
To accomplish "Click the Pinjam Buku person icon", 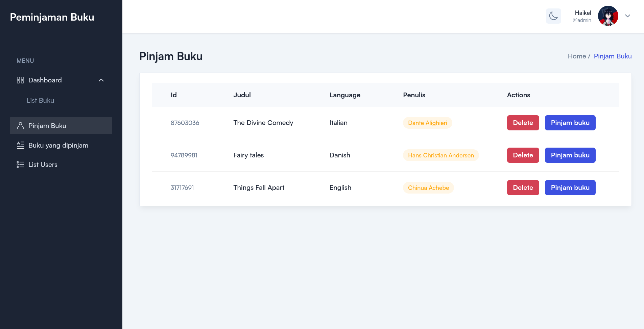I will click(x=20, y=126).
